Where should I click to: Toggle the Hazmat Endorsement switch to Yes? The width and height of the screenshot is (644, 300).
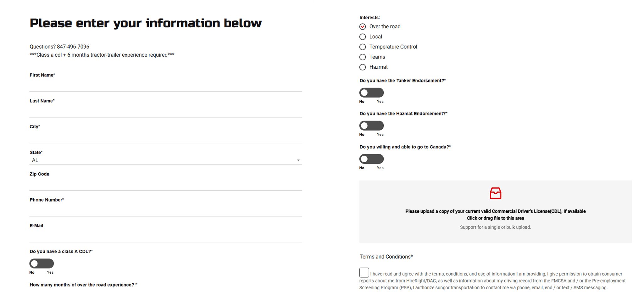[371, 125]
